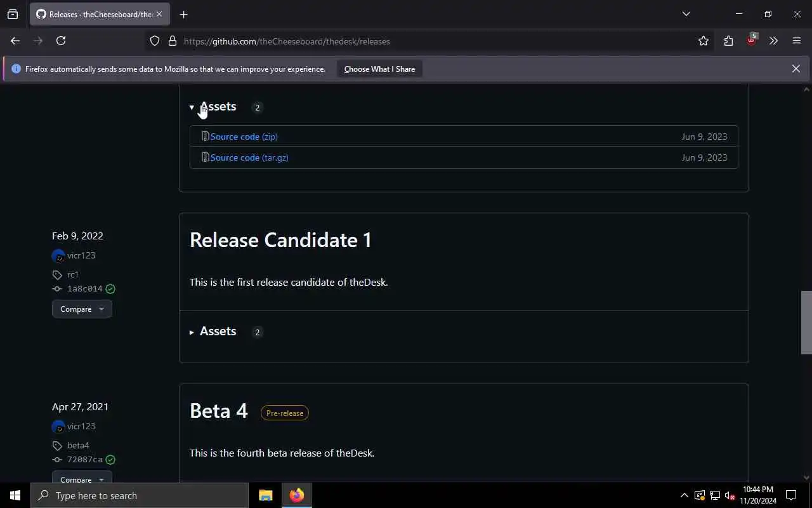812x508 pixels.
Task: Close the Releases tab
Action: (159, 14)
